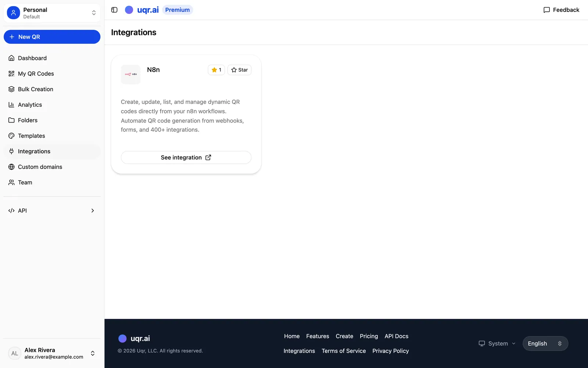
Task: Click Pricing link in footer
Action: (369, 336)
